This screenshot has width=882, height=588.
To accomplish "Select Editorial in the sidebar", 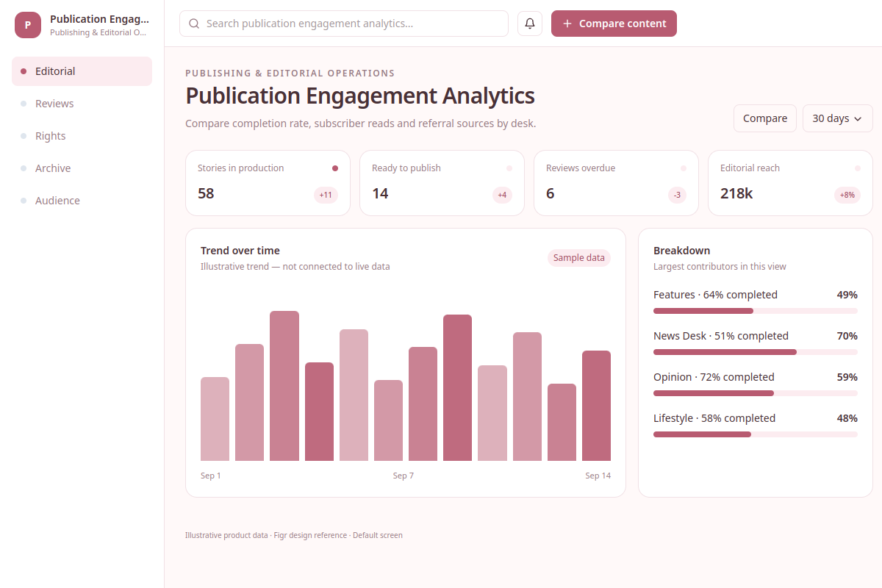I will tap(82, 71).
